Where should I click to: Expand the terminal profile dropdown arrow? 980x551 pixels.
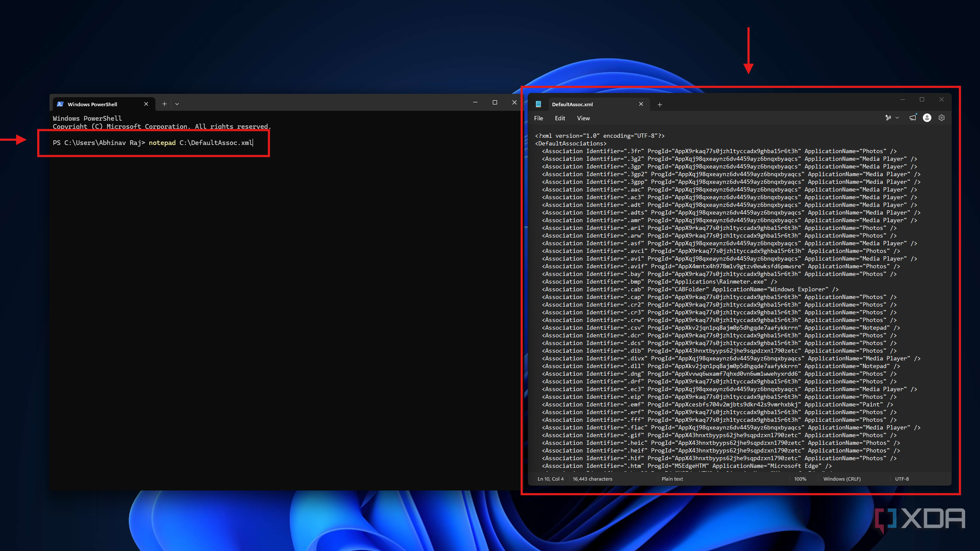click(x=177, y=104)
